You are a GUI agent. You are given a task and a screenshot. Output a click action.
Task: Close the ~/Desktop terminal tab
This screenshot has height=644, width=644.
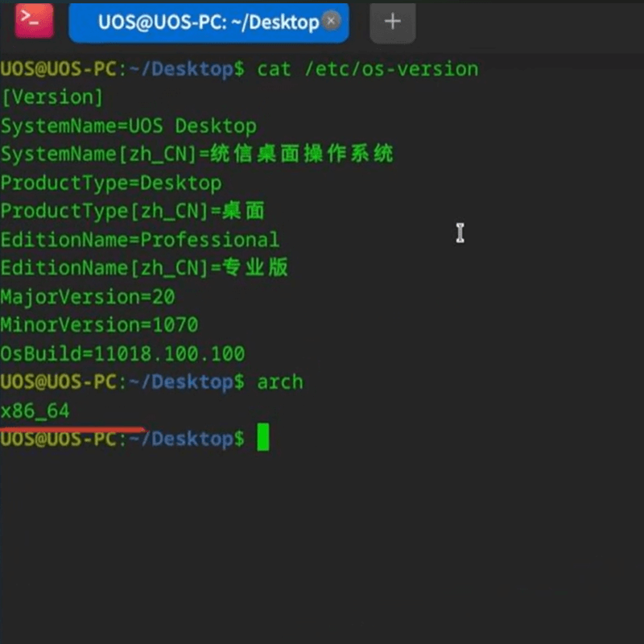331,21
